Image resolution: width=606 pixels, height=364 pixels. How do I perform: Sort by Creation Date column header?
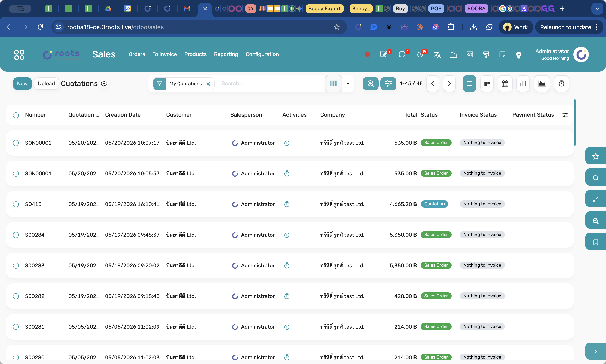coord(123,115)
